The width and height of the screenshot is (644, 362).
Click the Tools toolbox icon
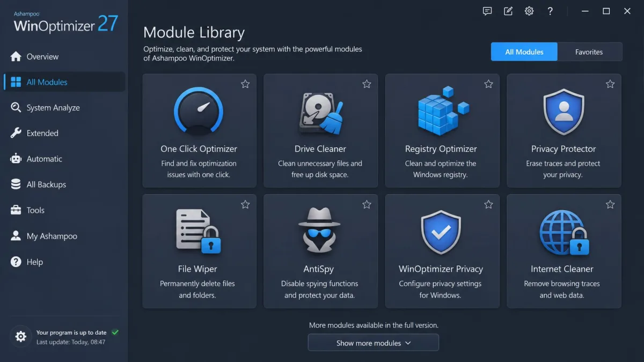tap(16, 210)
